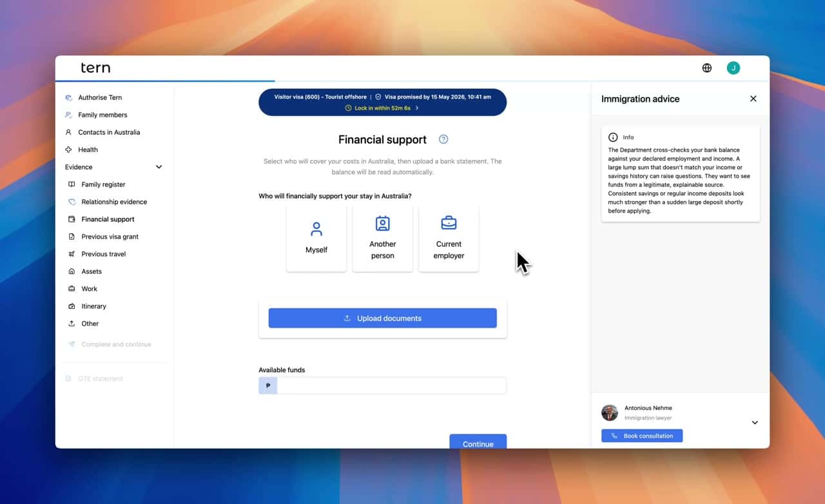
Task: Open the Family register section
Action: (x=103, y=184)
